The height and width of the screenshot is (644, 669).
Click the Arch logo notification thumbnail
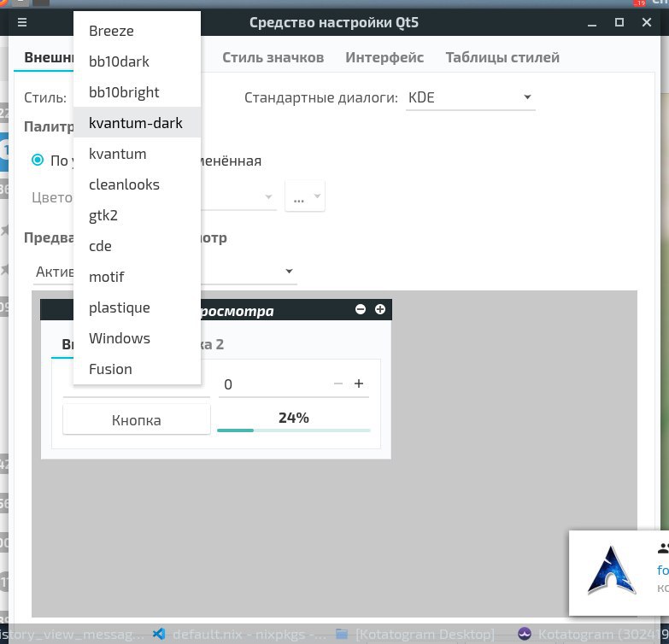[611, 571]
